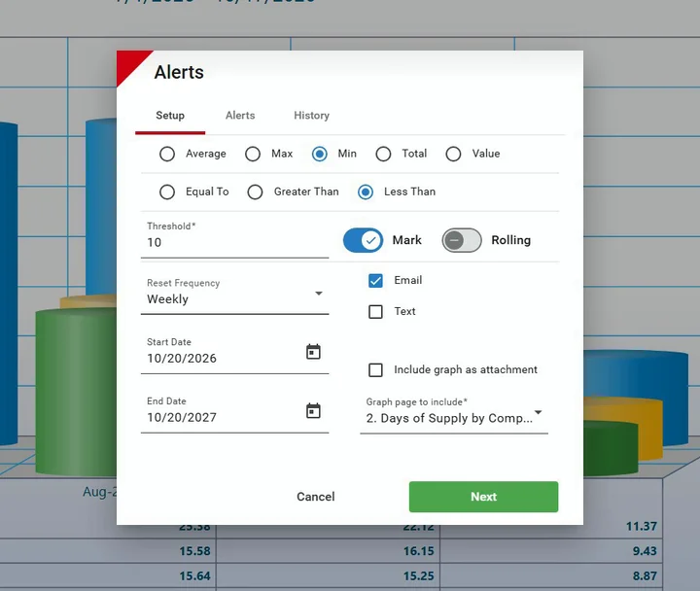The image size is (700, 591).
Task: Click table cell 15.25 in the background
Action: [x=418, y=576]
